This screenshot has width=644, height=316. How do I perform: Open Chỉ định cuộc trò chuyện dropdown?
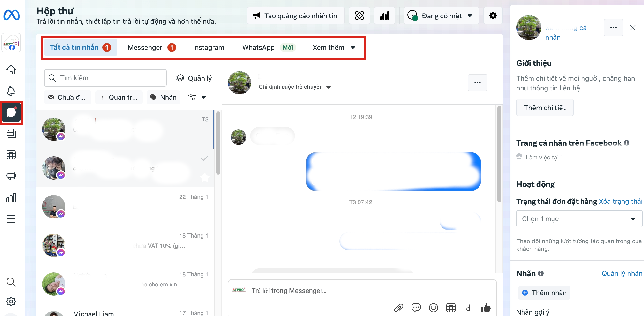[x=295, y=87]
